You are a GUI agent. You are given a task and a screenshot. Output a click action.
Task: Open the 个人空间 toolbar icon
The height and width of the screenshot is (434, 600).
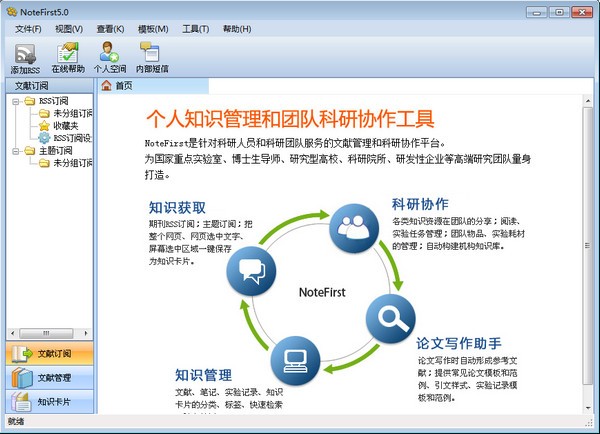point(109,52)
